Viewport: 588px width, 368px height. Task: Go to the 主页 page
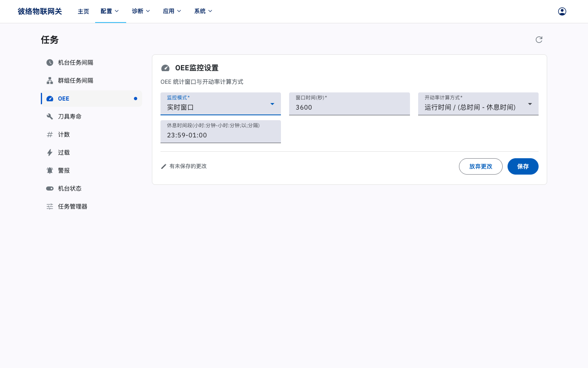(x=83, y=11)
